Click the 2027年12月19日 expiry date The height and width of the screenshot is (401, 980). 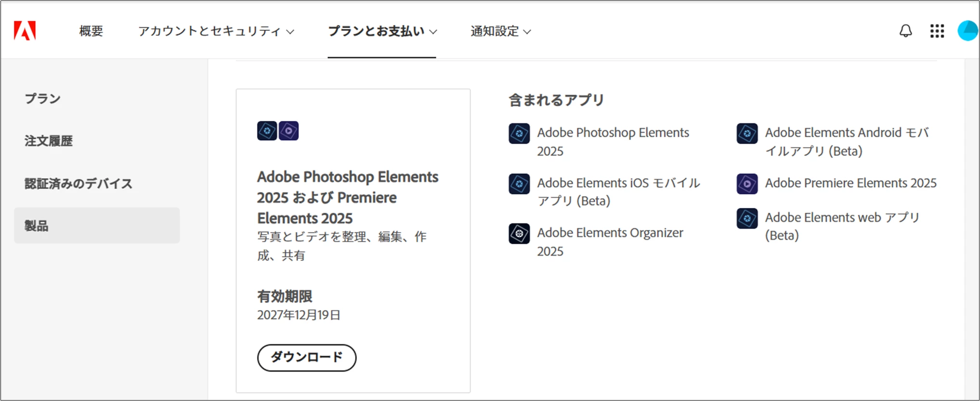click(x=299, y=315)
